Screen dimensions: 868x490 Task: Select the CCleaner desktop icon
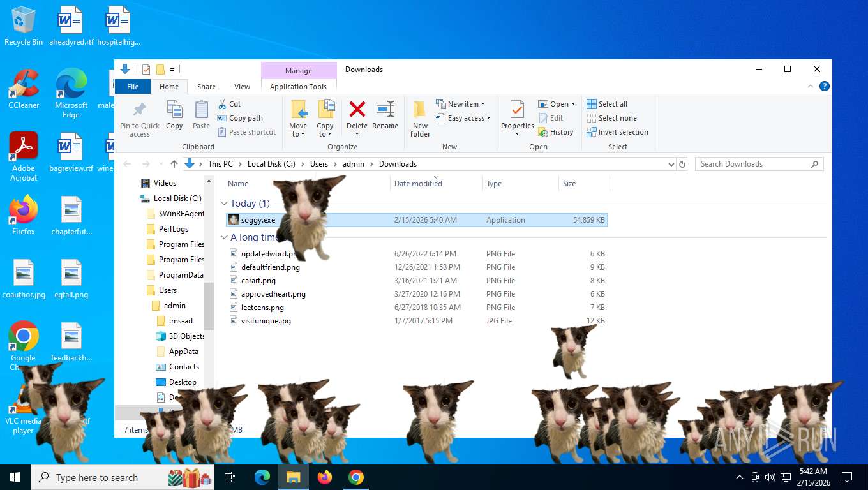coord(24,89)
